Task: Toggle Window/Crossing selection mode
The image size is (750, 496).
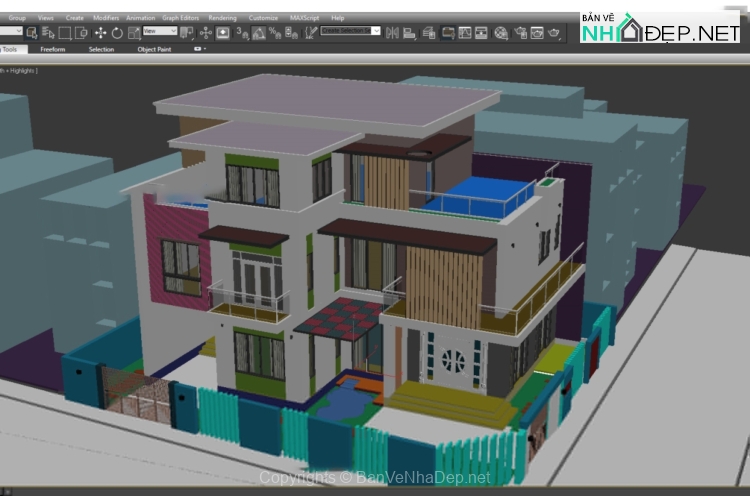Action: 80,32
